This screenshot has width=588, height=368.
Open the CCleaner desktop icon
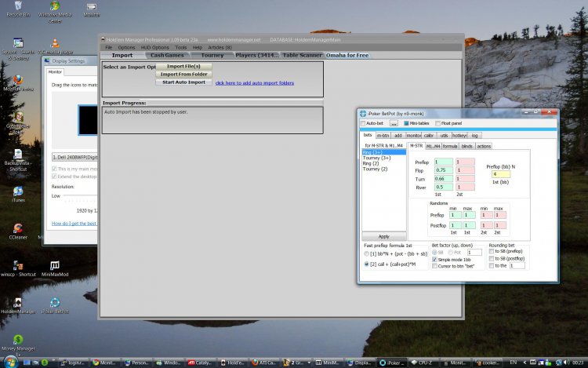coord(18,231)
